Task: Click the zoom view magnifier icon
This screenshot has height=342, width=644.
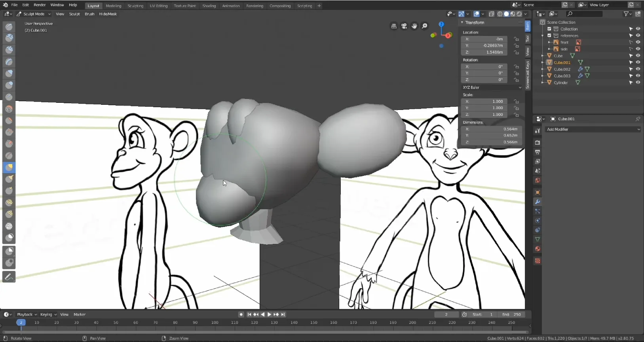Action: (x=425, y=26)
